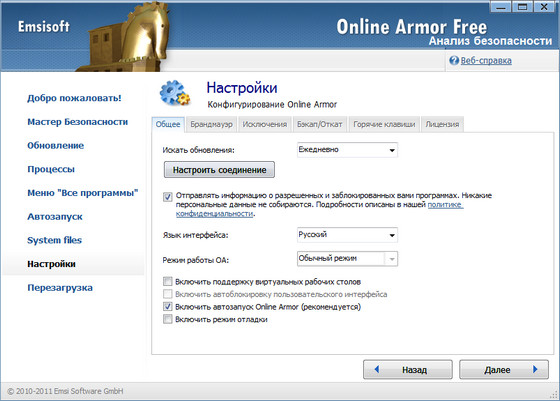Click Конфигурирование Online Armor subtitle

pyautogui.click(x=272, y=104)
